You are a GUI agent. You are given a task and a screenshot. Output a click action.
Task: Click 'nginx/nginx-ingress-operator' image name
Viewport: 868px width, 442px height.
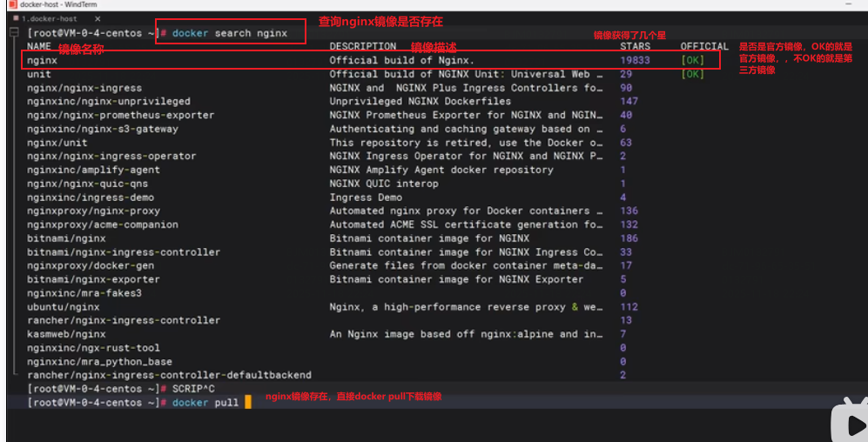tap(111, 156)
